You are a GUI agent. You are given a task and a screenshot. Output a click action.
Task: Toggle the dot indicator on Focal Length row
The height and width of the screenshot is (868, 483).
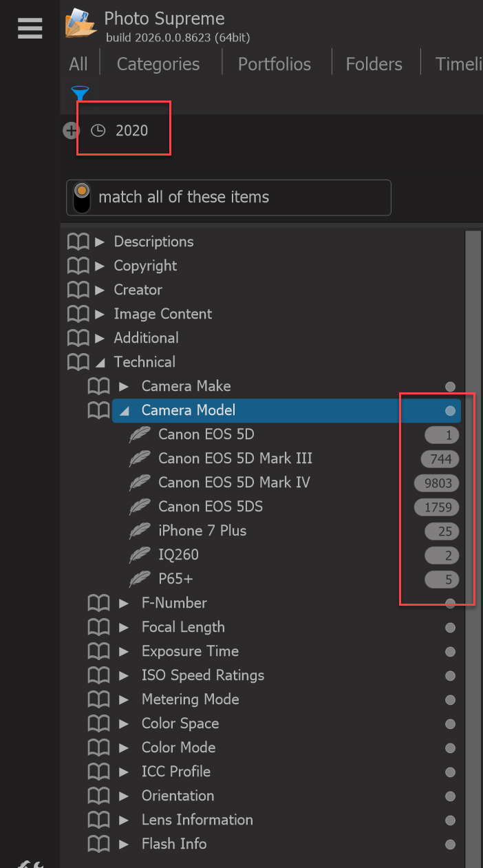point(451,628)
